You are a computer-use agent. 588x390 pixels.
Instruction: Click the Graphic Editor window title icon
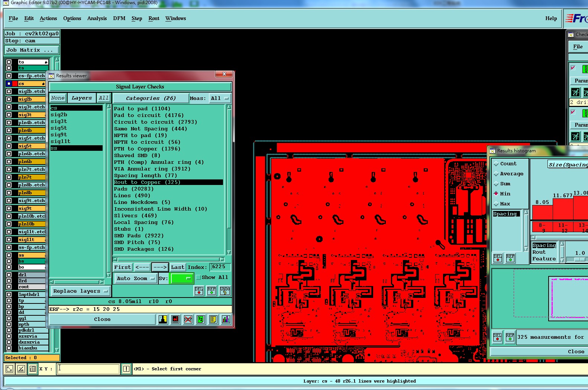(6, 3)
